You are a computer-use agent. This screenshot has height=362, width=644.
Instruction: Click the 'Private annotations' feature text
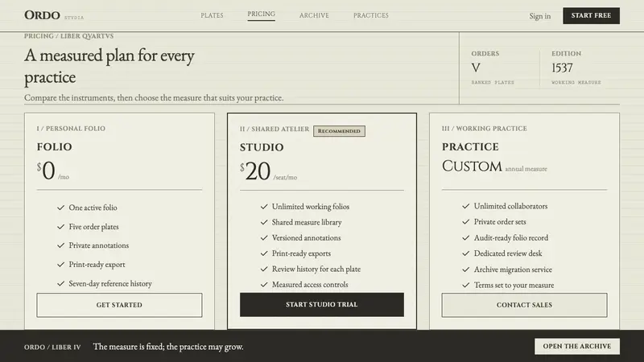tap(98, 245)
